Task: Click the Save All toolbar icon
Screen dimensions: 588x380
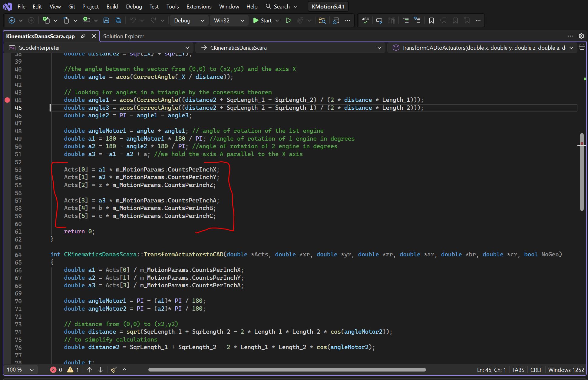Action: point(118,20)
